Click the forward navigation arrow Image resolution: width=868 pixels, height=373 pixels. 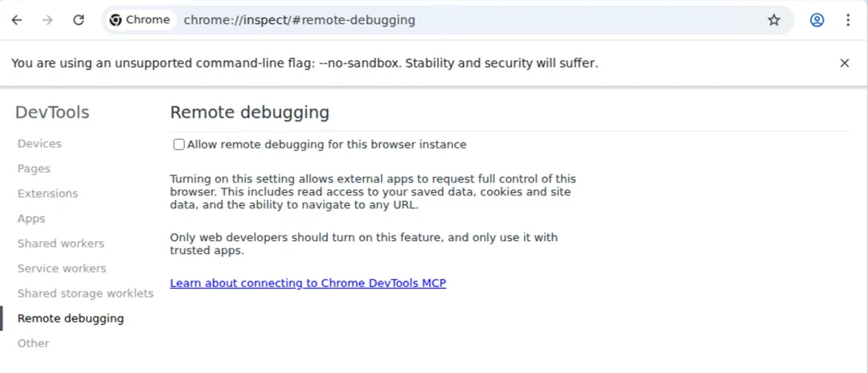[x=47, y=20]
